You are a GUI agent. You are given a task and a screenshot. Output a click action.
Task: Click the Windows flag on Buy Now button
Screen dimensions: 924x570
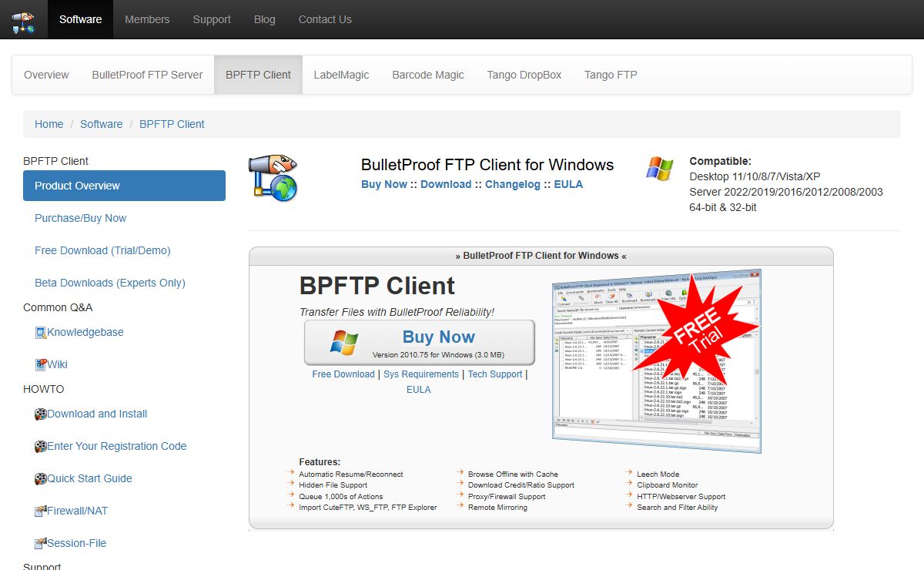(344, 342)
